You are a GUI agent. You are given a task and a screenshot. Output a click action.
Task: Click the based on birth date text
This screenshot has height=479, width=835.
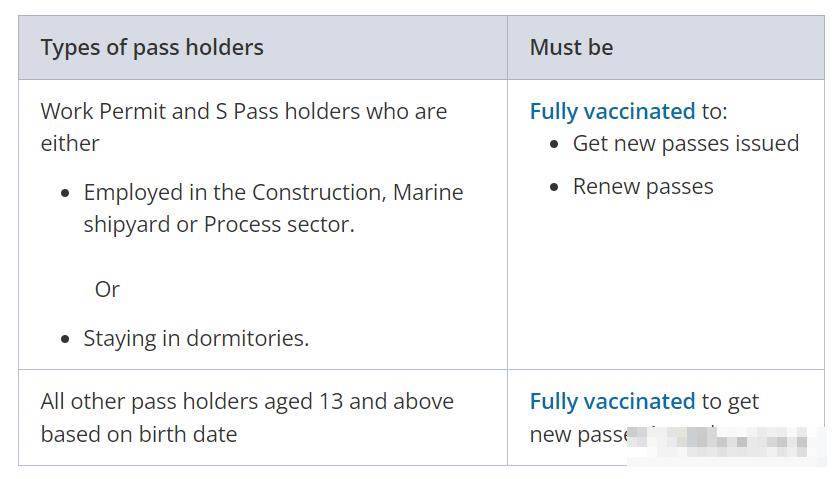coord(139,434)
